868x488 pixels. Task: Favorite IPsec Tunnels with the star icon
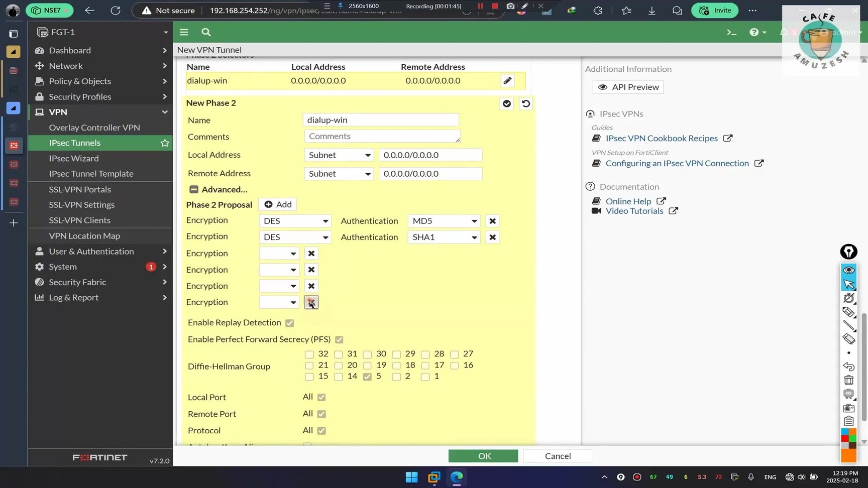(x=165, y=143)
